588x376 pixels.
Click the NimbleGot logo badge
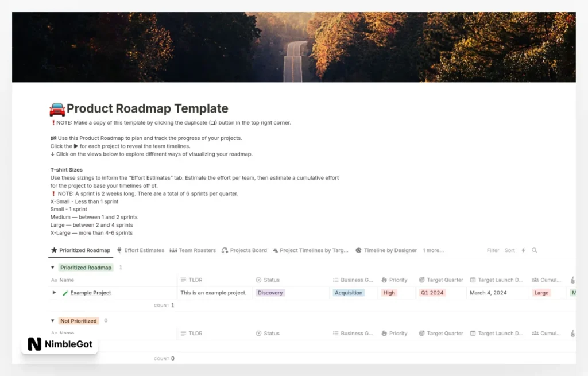59,344
